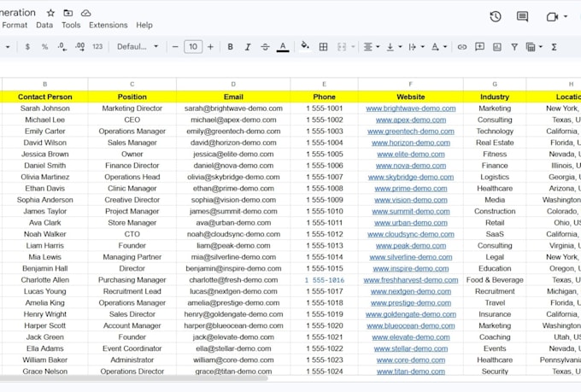Open the functions sigma icon

pyautogui.click(x=554, y=47)
